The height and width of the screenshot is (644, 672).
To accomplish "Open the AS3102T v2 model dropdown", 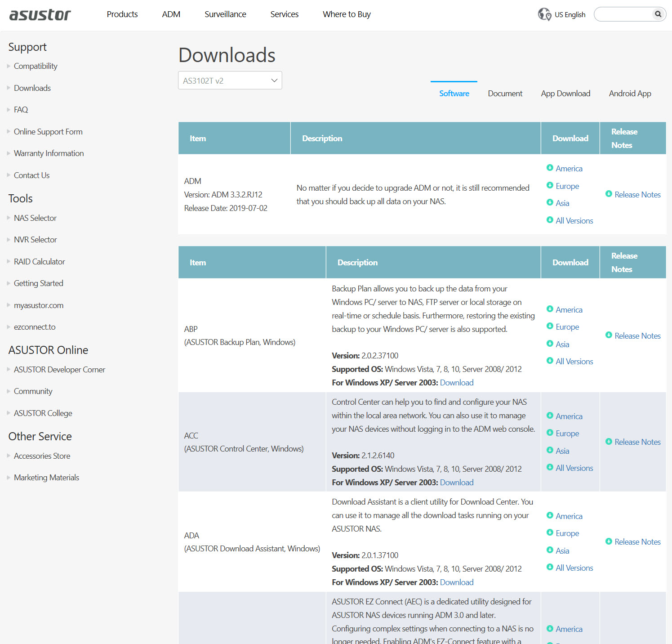I will click(x=230, y=80).
